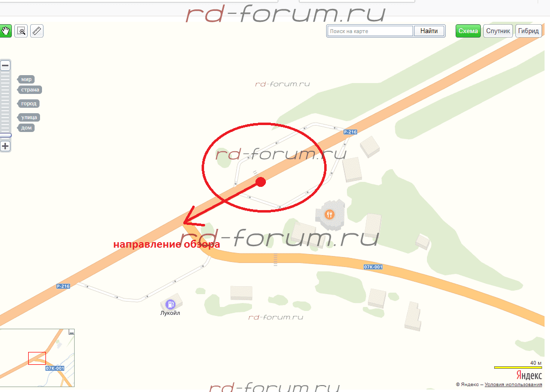Jump to мир zoom level
The image size is (550, 392).
pyautogui.click(x=26, y=79)
